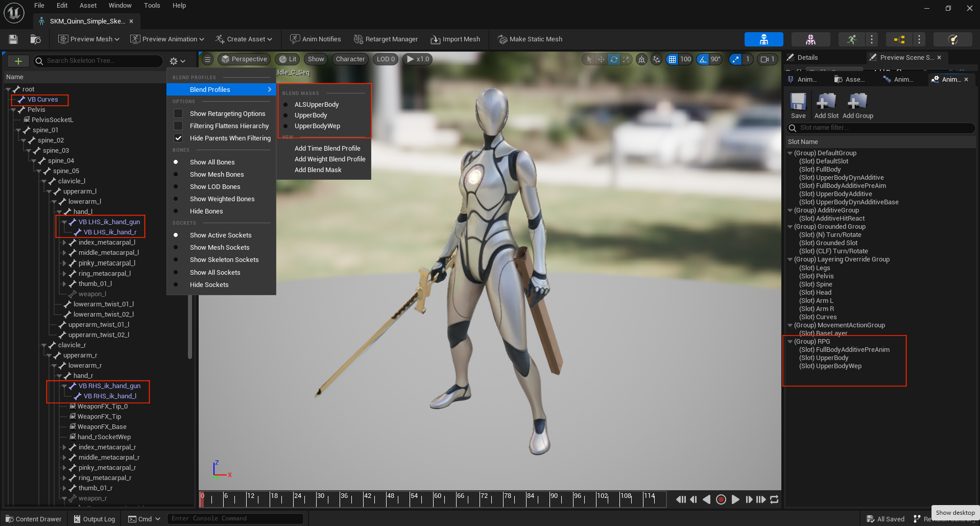Click Add Slot icon
Viewport: 980px width, 526px height.
pyautogui.click(x=826, y=106)
